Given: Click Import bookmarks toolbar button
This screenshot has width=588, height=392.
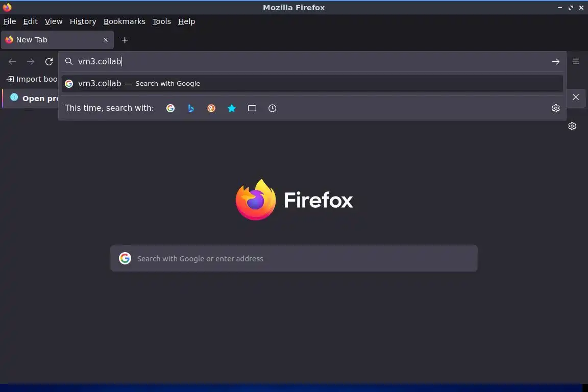Looking at the screenshot, I should [32, 79].
